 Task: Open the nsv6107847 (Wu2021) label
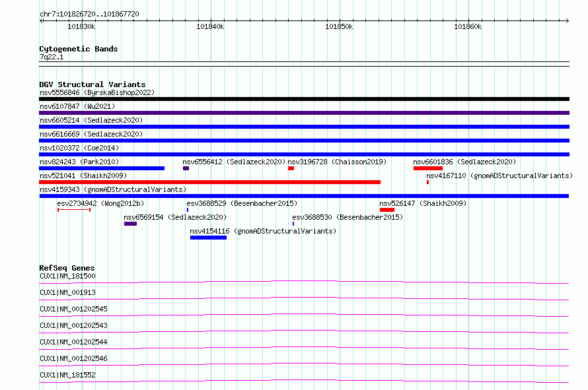(77, 106)
